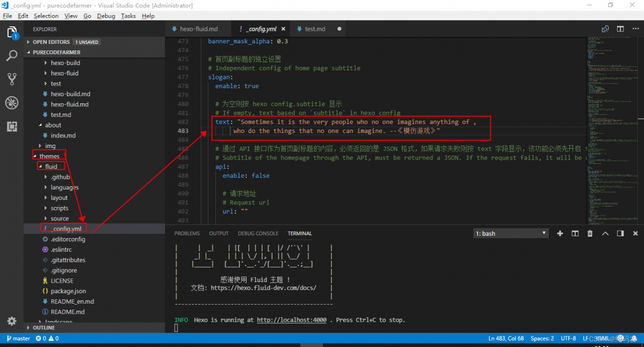Open the Source Control icon
Viewport: 644px width, 347px height.
(12, 79)
